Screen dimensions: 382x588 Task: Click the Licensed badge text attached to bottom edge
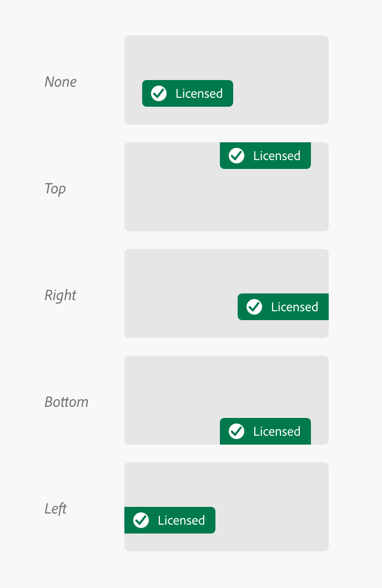[277, 431]
